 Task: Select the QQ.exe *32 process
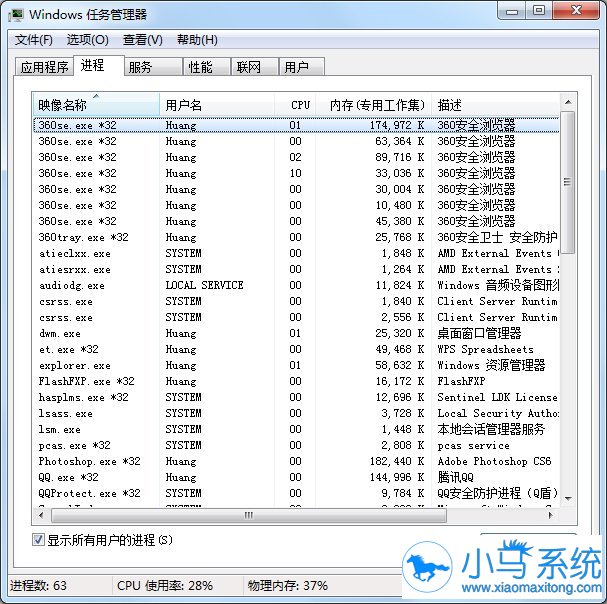(296, 477)
